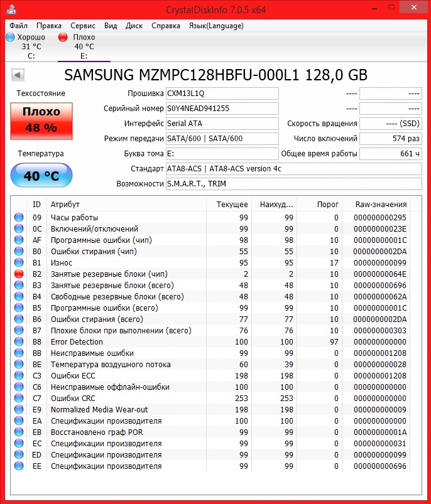The width and height of the screenshot is (431, 504).
Task: Click status orb for C3 Ошибки ECC
Action: 19,375
